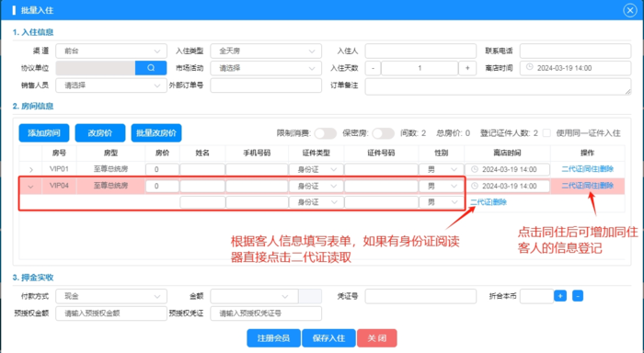Click the 预授权金额 input field
644x353 pixels.
coord(111,313)
